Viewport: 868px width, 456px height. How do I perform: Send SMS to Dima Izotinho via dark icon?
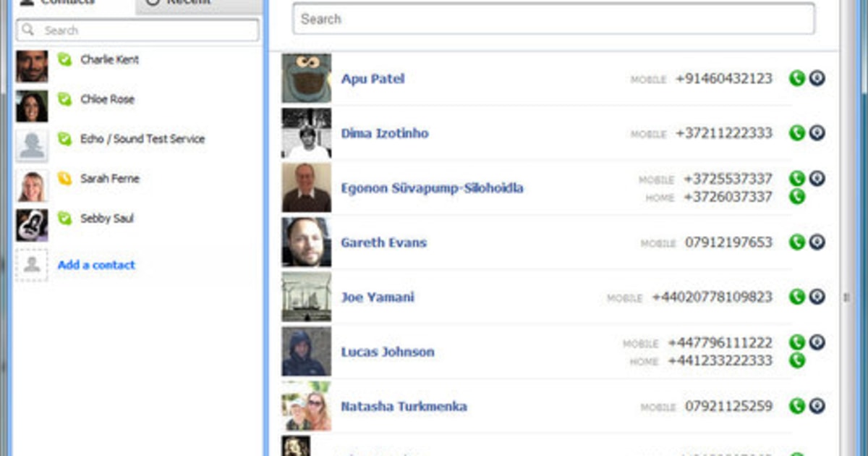[x=817, y=133]
